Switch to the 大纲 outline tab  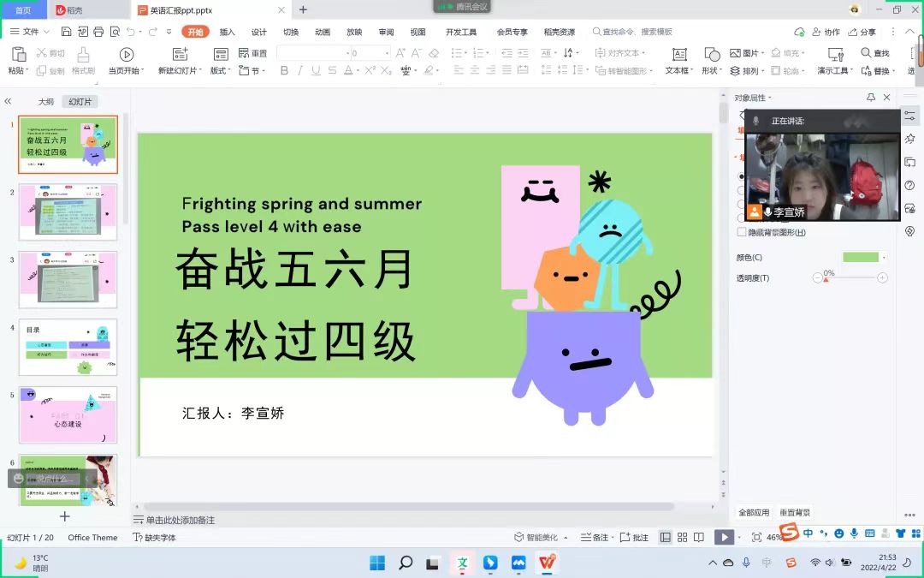(x=45, y=102)
